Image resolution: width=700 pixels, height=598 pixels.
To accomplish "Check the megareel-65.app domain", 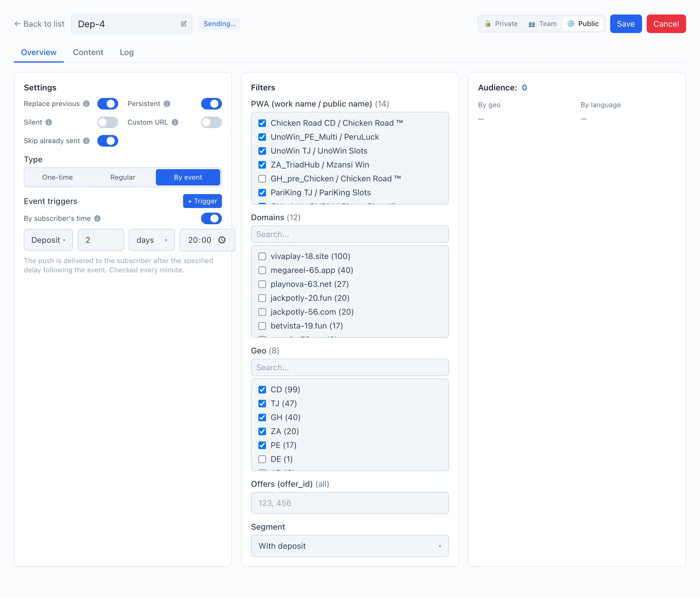I will tap(262, 270).
